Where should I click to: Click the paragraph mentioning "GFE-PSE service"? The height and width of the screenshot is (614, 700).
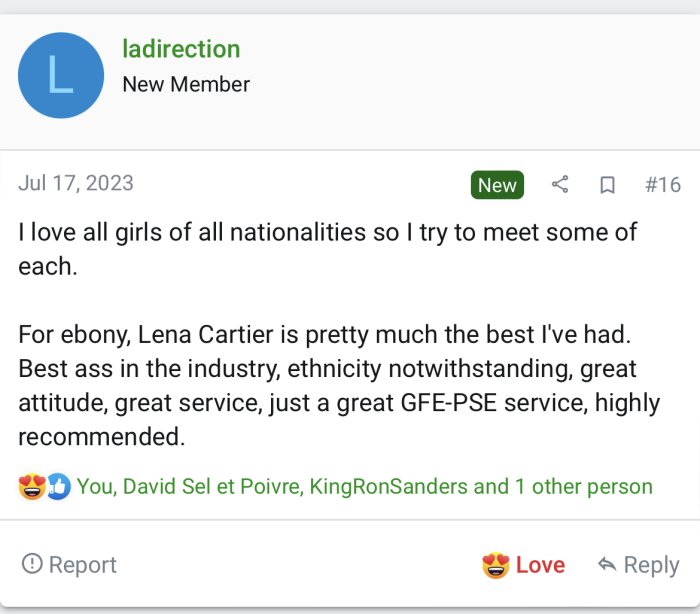[340, 385]
